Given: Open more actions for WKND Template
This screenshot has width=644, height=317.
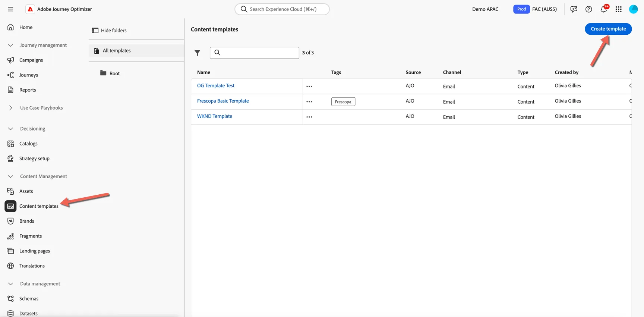Looking at the screenshot, I should click(x=309, y=117).
